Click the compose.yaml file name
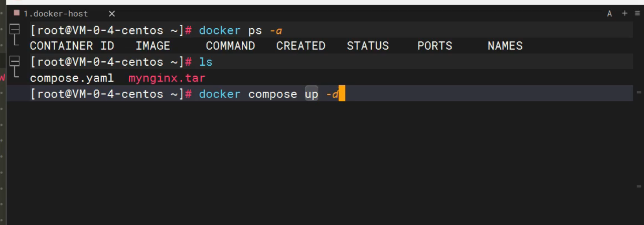 [71, 79]
